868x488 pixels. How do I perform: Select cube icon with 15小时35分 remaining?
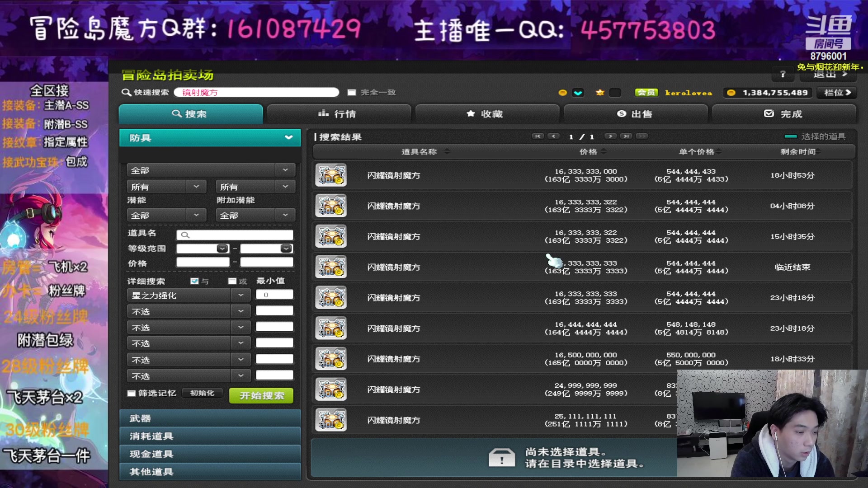pyautogui.click(x=331, y=236)
